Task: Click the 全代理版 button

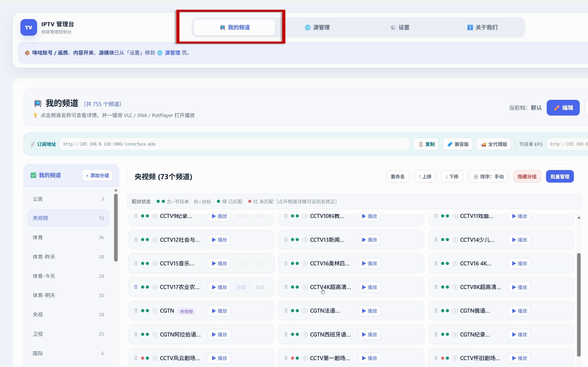Action: pos(494,144)
